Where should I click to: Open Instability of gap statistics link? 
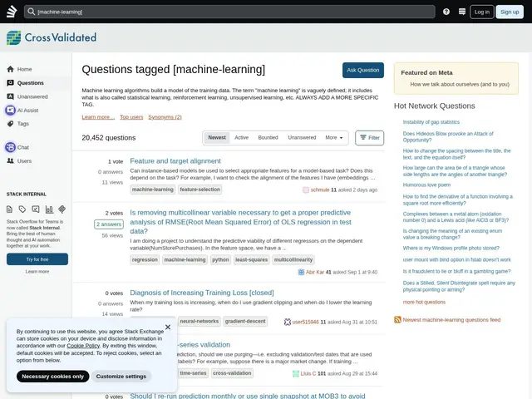(x=431, y=122)
